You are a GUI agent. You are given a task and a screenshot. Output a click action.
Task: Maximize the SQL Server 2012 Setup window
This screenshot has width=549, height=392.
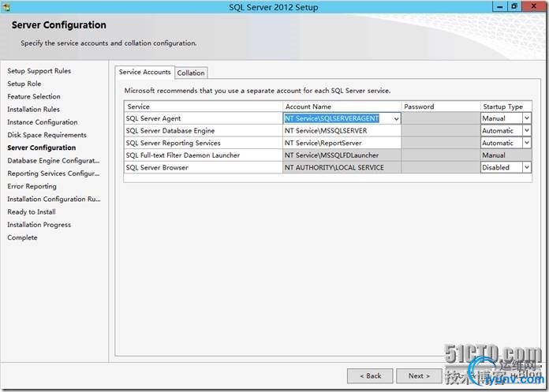(514, 6)
